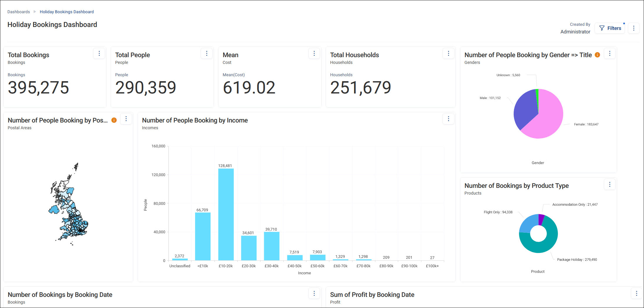The width and height of the screenshot is (644, 308).
Task: Click the 'Female : 183,647' pie label
Action: pos(586,124)
